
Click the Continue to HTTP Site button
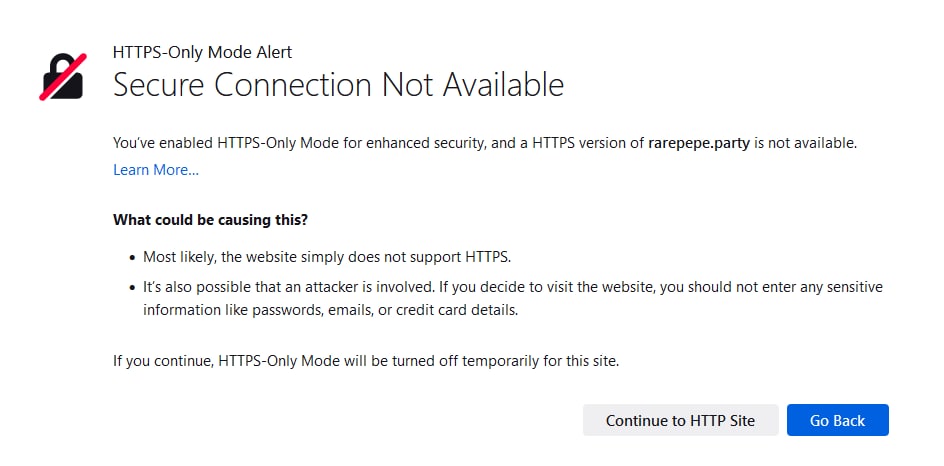(x=680, y=420)
